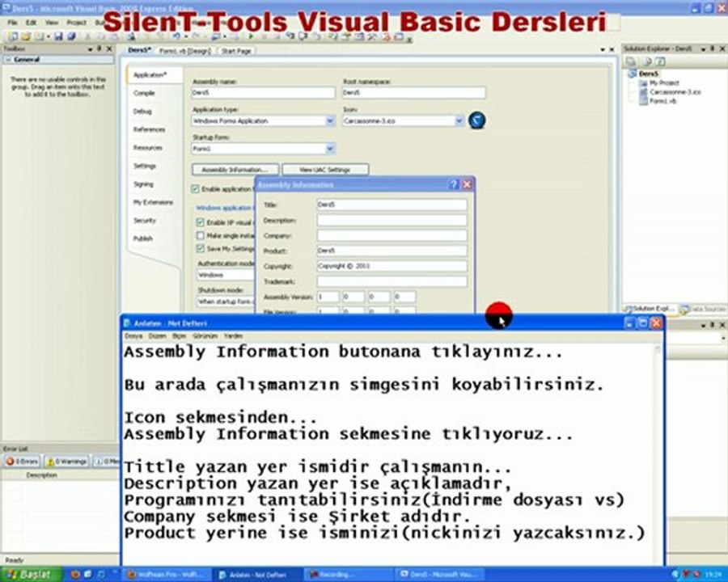
Task: Click the Company field in Assembly Information
Action: (392, 235)
